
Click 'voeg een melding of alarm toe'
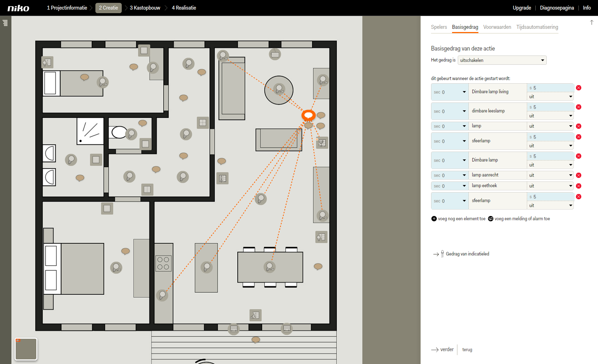522,219
